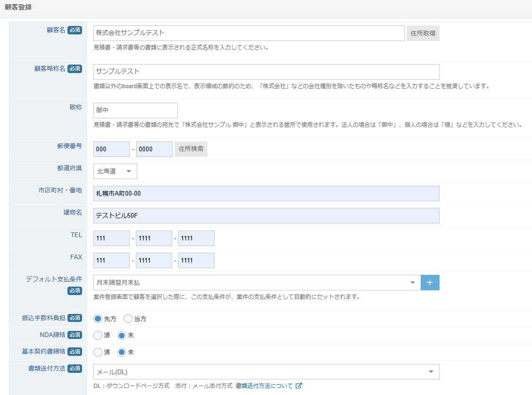The height and width of the screenshot is (395, 532).
Task: Click the 敬称 field containing 御中
Action: click(135, 110)
